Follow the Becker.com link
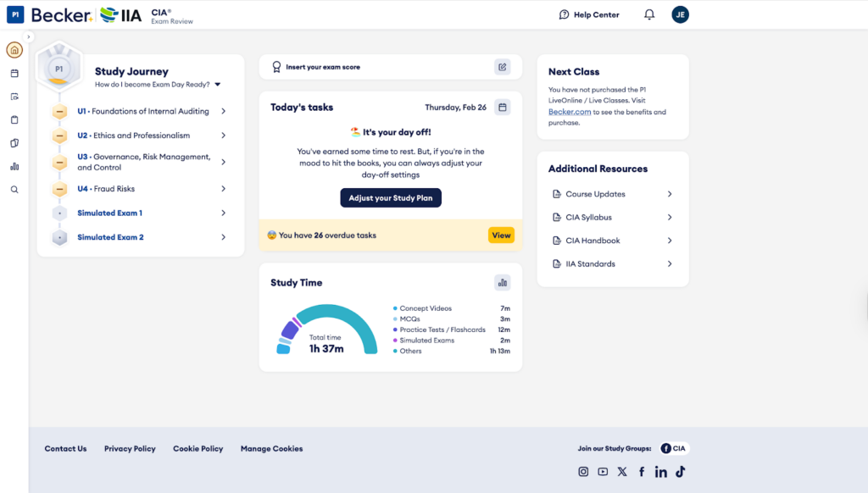The height and width of the screenshot is (493, 868). tap(570, 112)
